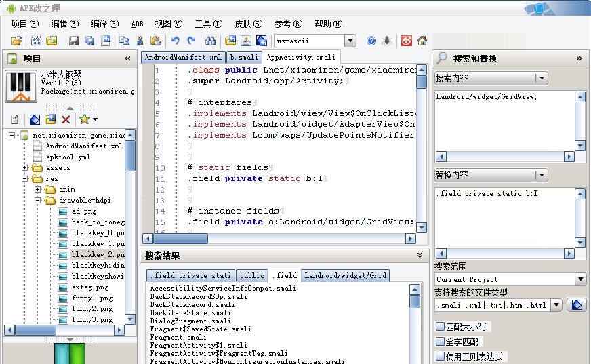Collapse the drawable-hdpi folder node
Screen dimensions: 591x364
(x=38, y=201)
